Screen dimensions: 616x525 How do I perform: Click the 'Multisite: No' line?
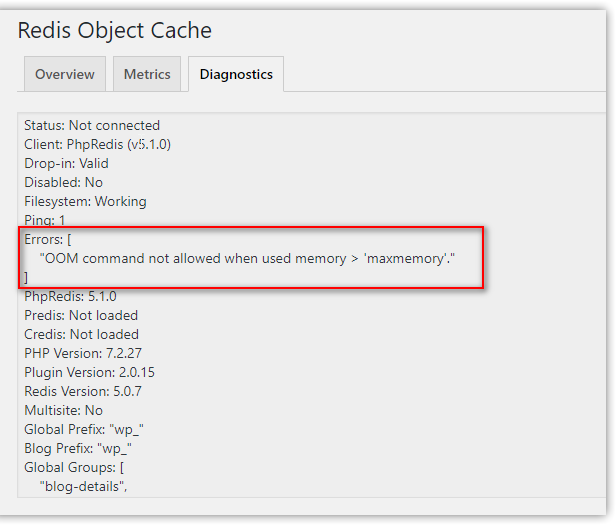click(x=63, y=410)
